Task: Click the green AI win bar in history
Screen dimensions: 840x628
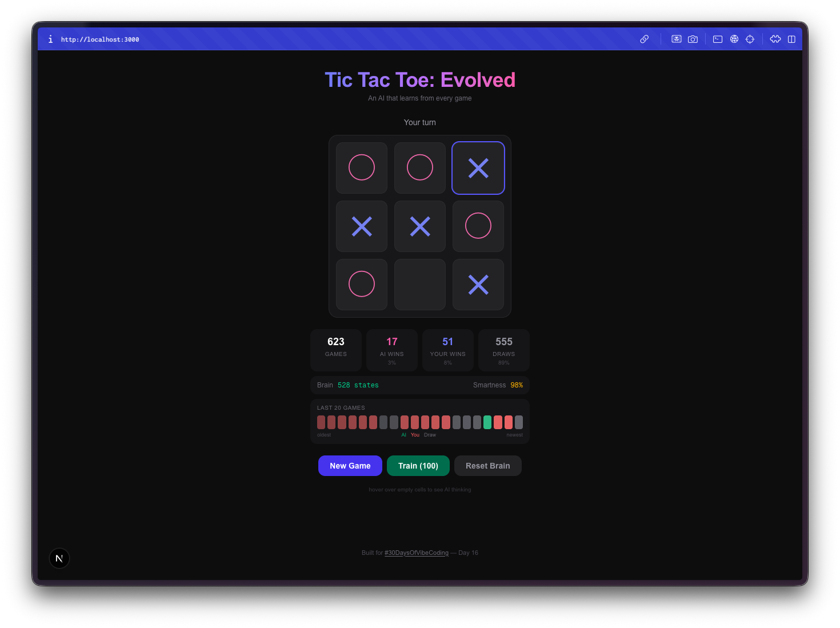Action: tap(487, 422)
